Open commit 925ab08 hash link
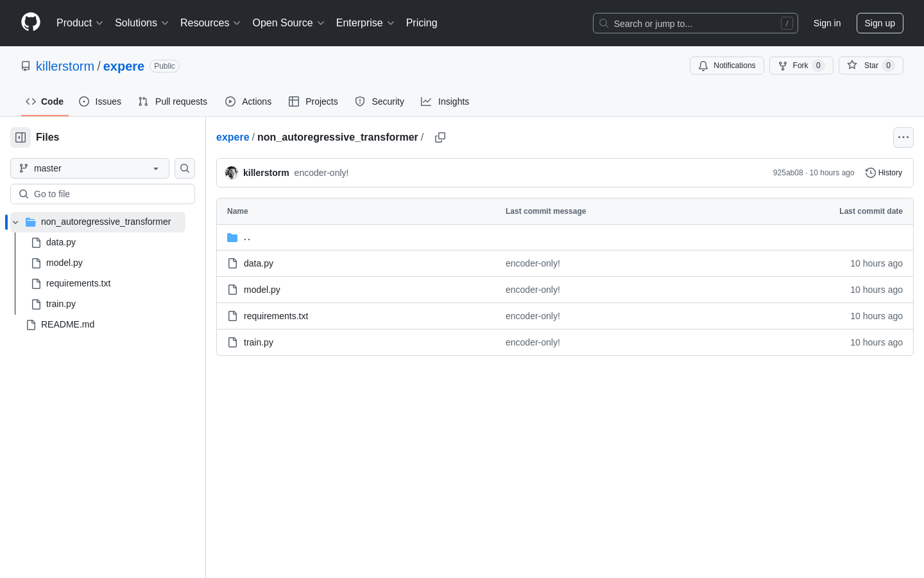The width and height of the screenshot is (924, 578). coord(788,173)
